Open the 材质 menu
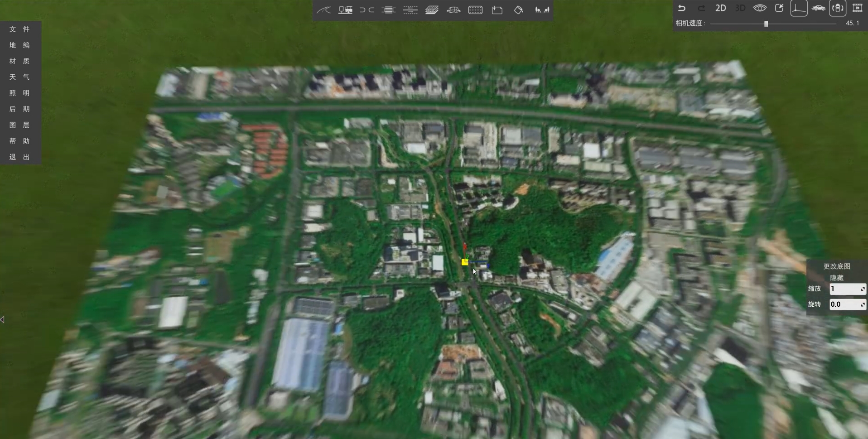The height and width of the screenshot is (439, 868). coord(19,61)
